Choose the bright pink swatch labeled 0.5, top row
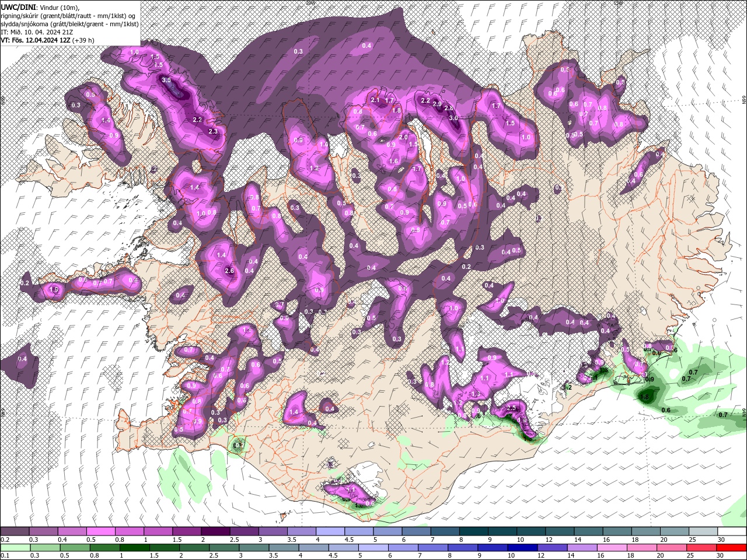 click(100, 531)
